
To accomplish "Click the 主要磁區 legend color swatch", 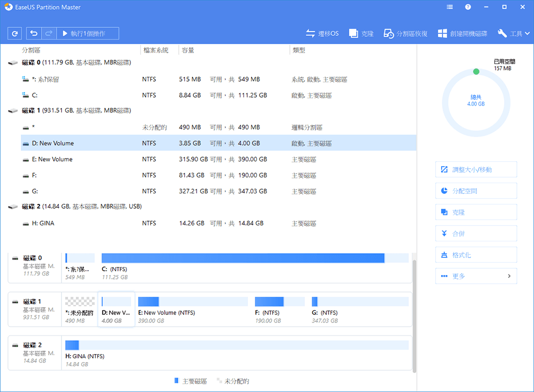I will 176,380.
